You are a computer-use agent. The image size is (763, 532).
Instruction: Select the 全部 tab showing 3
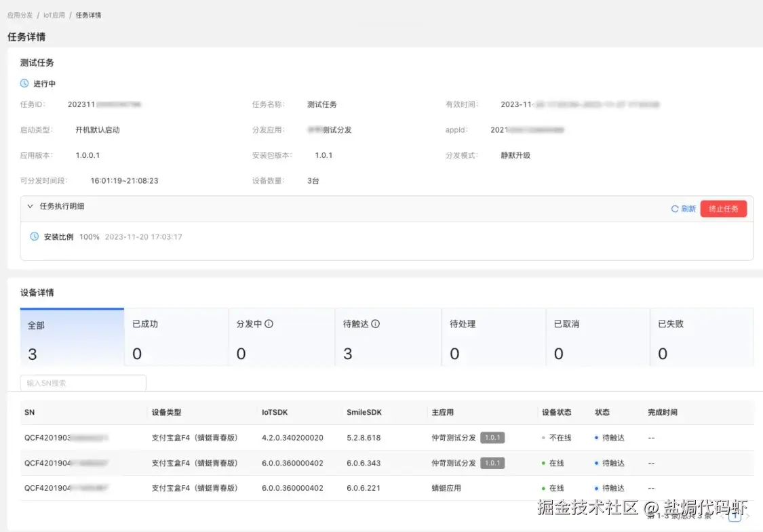[72, 337]
